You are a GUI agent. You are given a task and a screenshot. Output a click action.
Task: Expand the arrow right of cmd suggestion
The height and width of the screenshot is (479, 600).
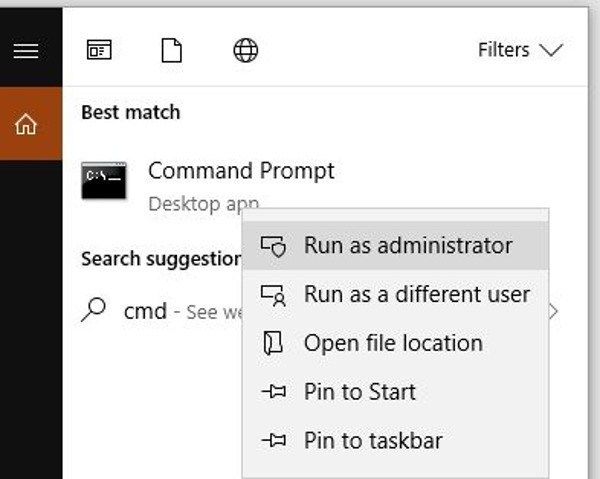point(554,311)
